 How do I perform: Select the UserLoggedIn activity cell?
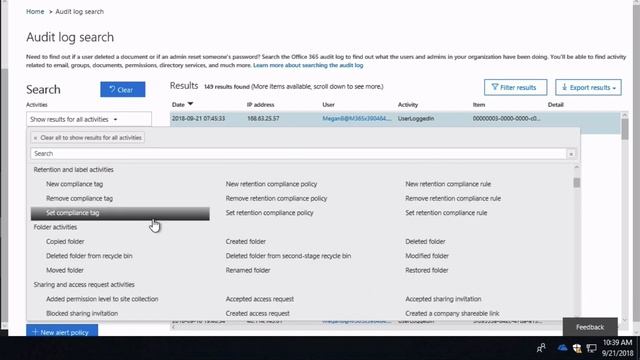pos(416,118)
